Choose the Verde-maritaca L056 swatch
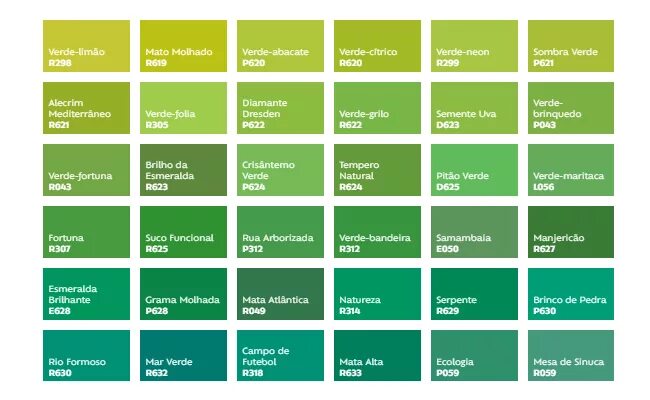Image resolution: width=650 pixels, height=400 pixels. [571, 170]
